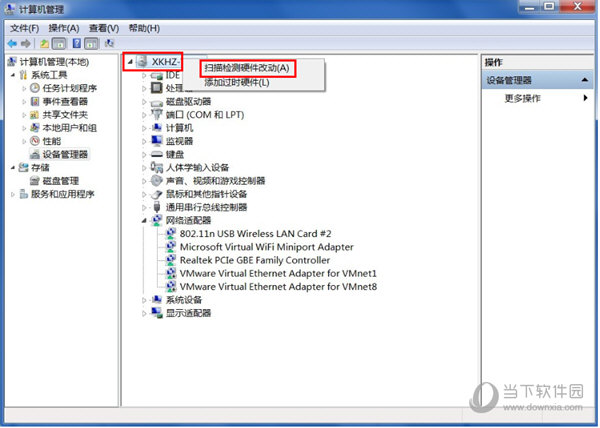Collapse the 系统工具 tree node
The width and height of the screenshot is (600, 428).
(13, 75)
